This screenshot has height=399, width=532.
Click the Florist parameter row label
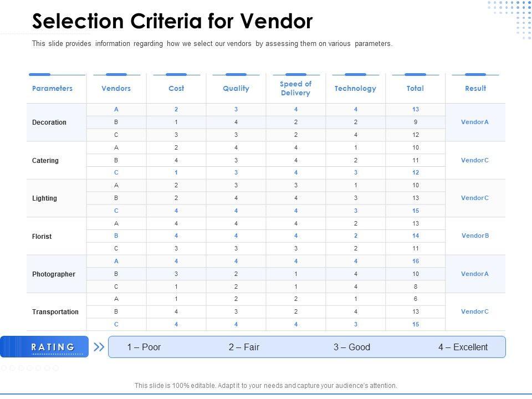(42, 237)
